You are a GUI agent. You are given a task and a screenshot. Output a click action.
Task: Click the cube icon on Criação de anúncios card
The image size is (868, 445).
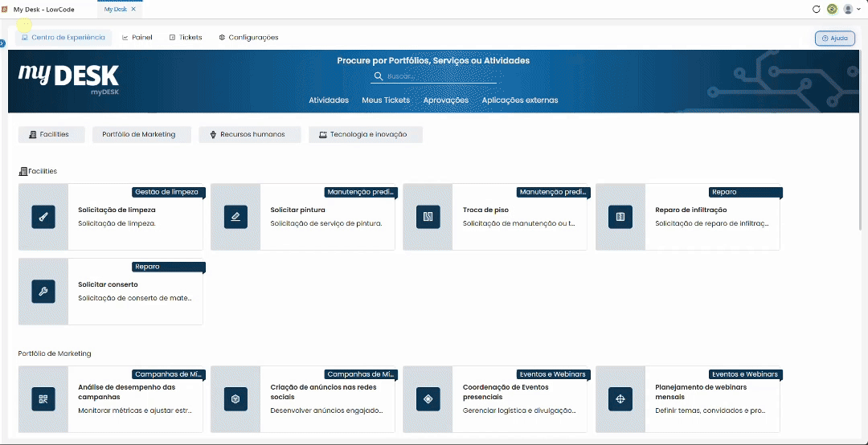click(x=235, y=399)
